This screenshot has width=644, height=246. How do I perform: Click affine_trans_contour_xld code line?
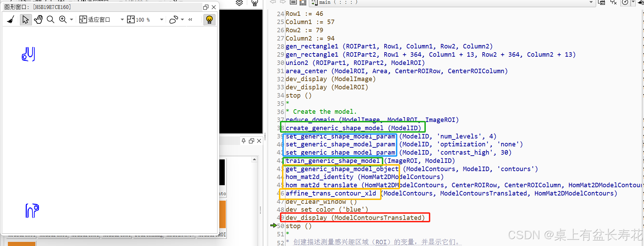pyautogui.click(x=452, y=193)
